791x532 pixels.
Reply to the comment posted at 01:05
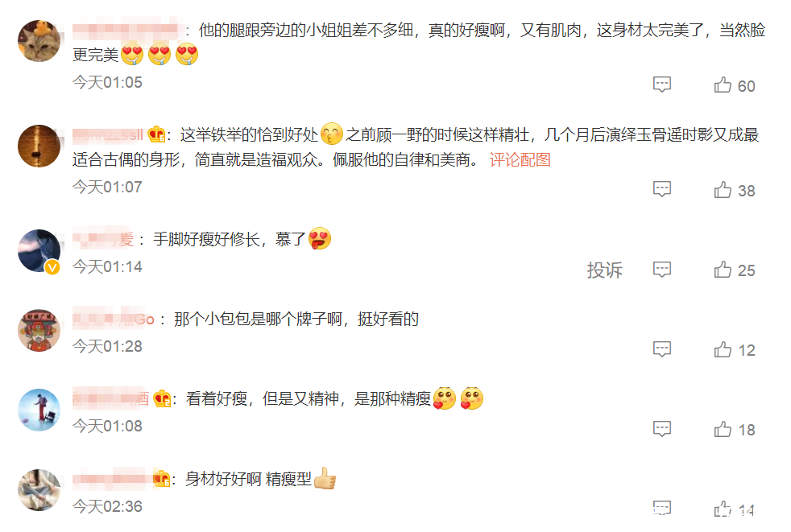tap(662, 85)
